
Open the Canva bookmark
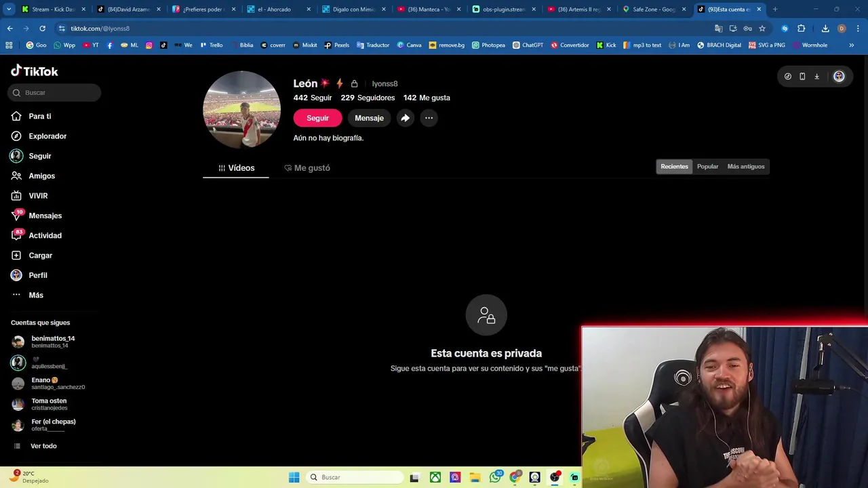point(409,45)
